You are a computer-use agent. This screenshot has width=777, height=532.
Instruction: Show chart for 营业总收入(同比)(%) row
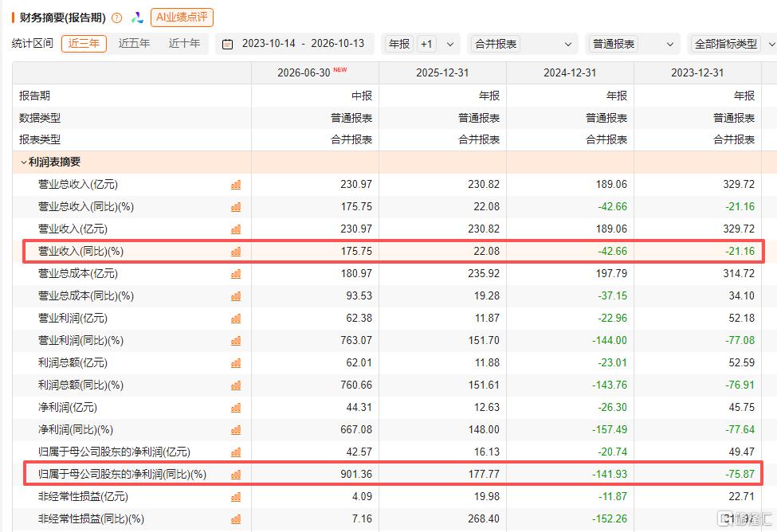click(x=236, y=207)
